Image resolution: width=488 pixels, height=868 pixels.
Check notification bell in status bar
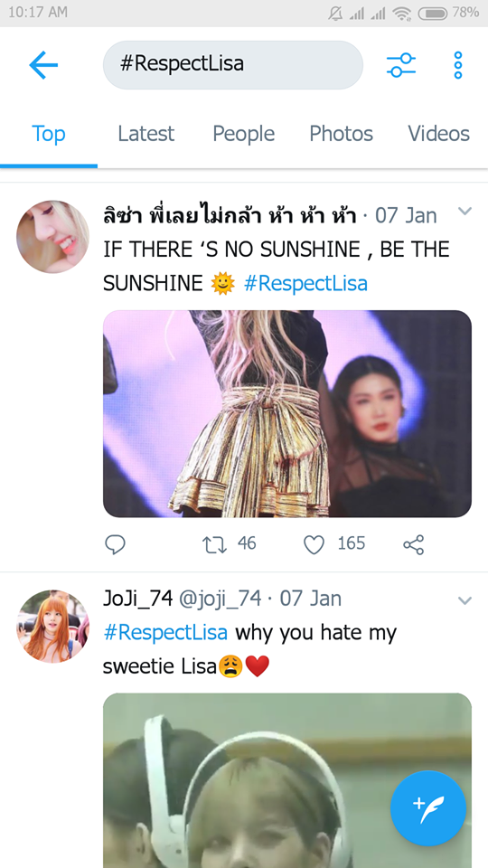tap(334, 14)
